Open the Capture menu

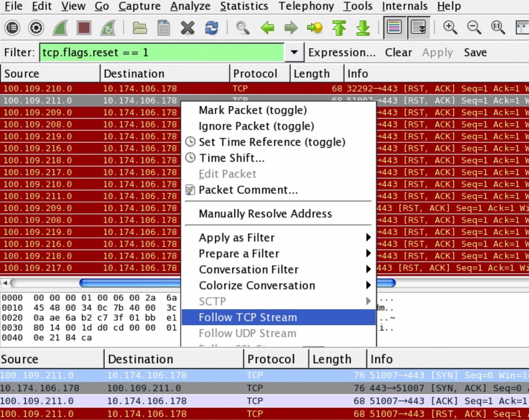[x=140, y=6]
